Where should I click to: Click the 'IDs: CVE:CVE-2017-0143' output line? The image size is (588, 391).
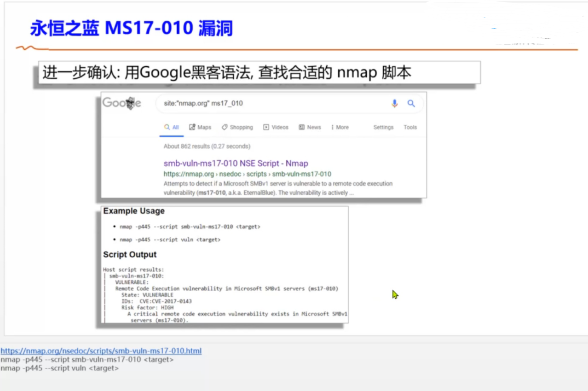click(156, 301)
